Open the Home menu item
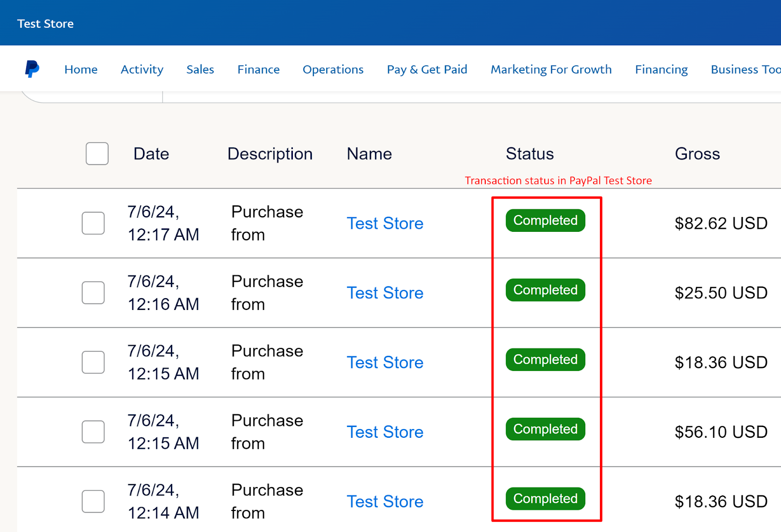 tap(81, 69)
